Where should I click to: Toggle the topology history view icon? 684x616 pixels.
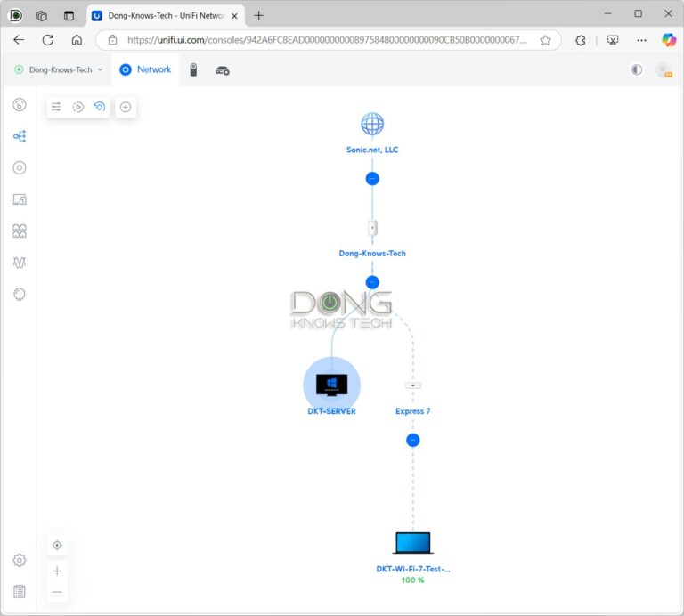tap(100, 107)
